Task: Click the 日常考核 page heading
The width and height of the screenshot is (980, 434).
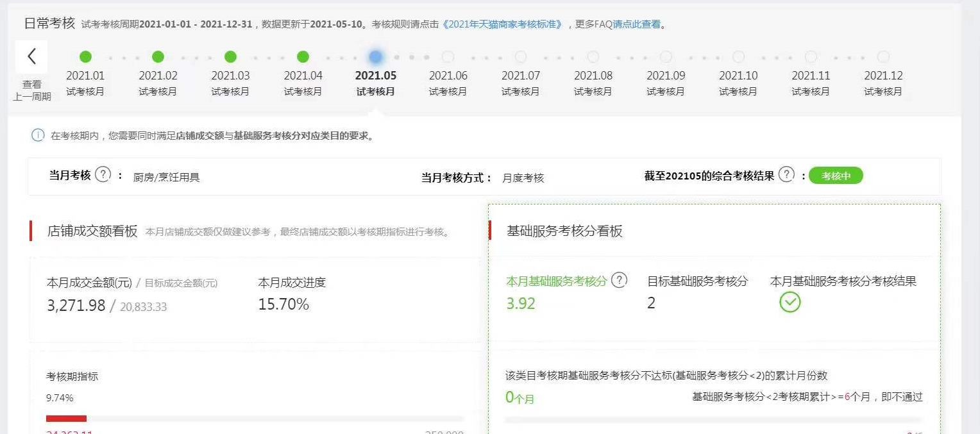Action: click(x=50, y=23)
